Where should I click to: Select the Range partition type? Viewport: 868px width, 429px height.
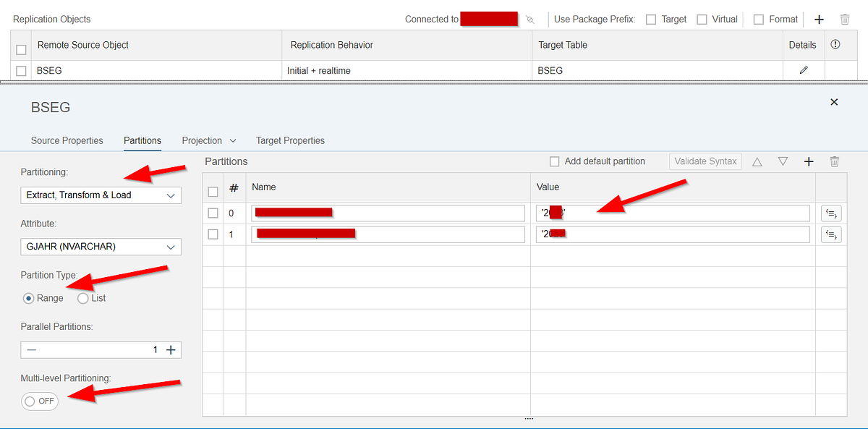(x=27, y=298)
